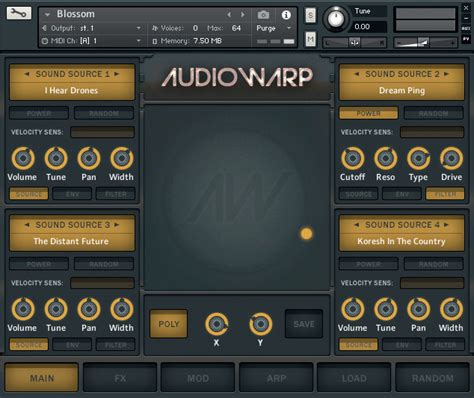Click the Sound Source 2 Drive knob
474x398 pixels.
point(451,158)
